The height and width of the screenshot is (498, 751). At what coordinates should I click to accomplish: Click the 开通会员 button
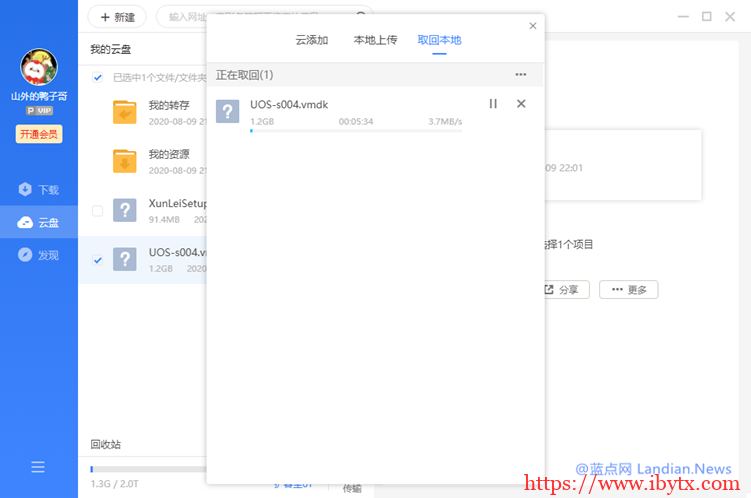click(x=39, y=134)
